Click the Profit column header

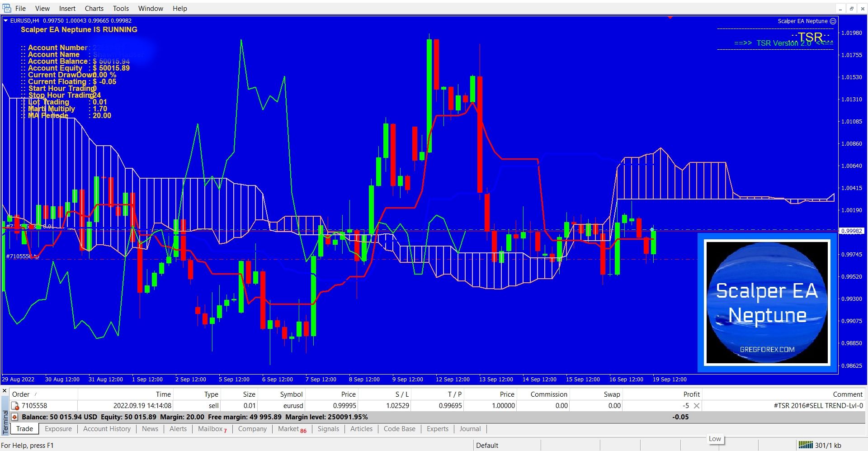[691, 394]
